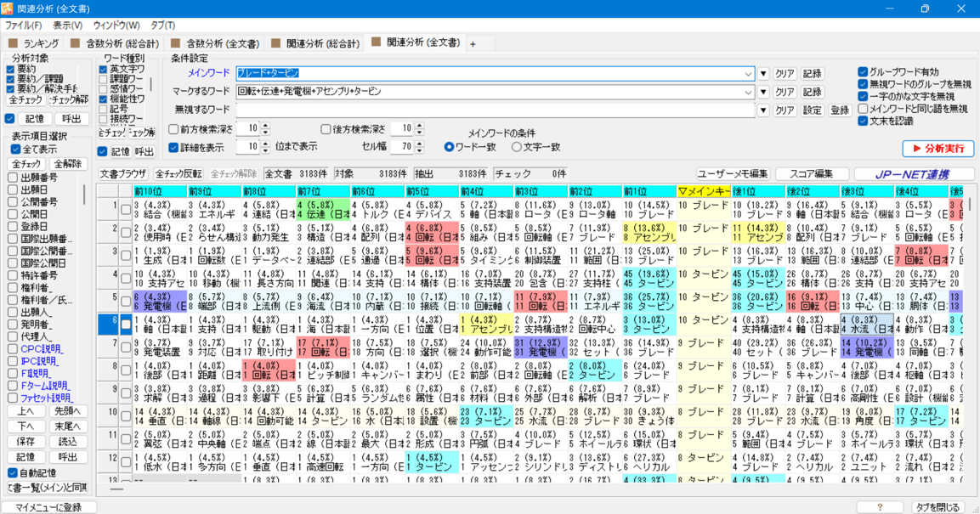Open the ▼ button beside メインワード
The width and height of the screenshot is (980, 514).
[x=763, y=74]
